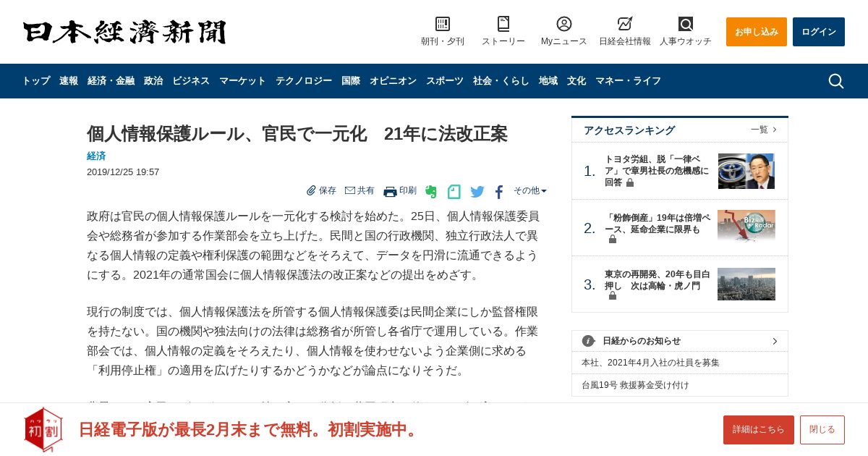Open オピニオン section
The width and height of the screenshot is (868, 456).
(x=393, y=81)
